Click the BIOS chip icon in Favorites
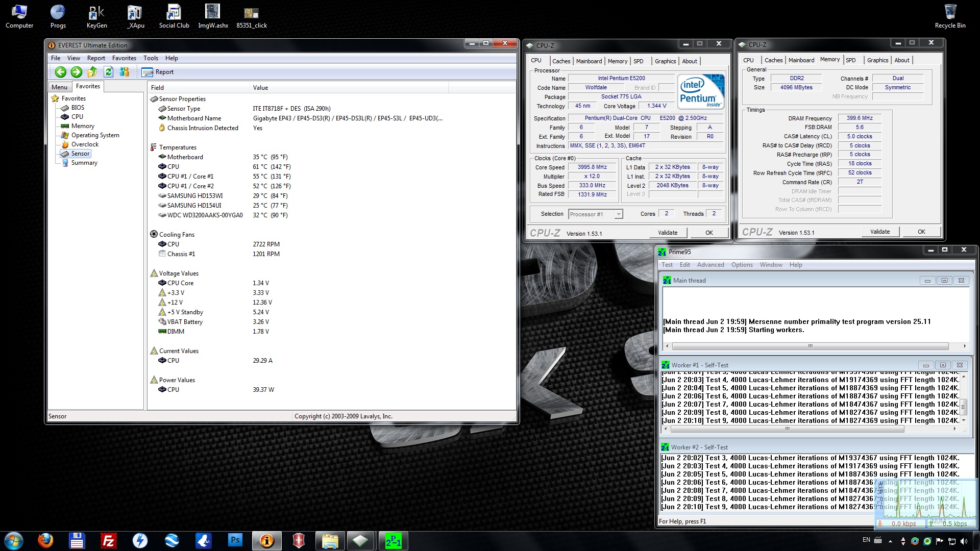 (65, 108)
